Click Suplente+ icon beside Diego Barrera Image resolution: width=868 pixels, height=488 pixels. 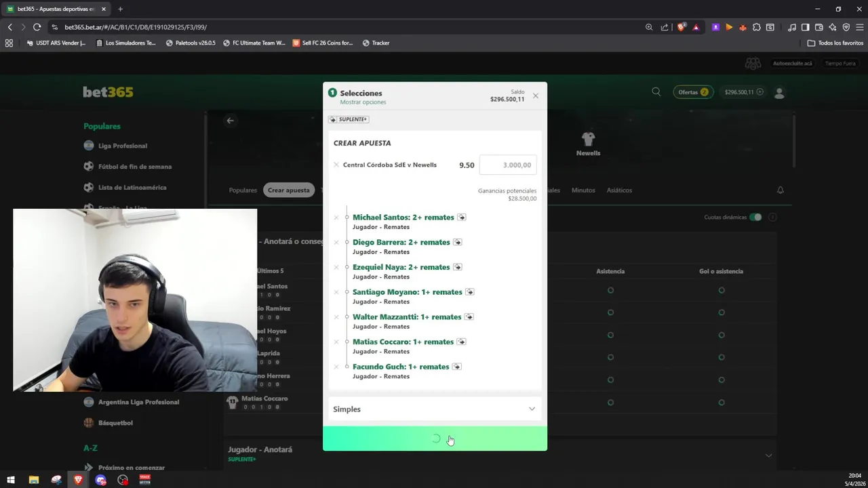(457, 242)
